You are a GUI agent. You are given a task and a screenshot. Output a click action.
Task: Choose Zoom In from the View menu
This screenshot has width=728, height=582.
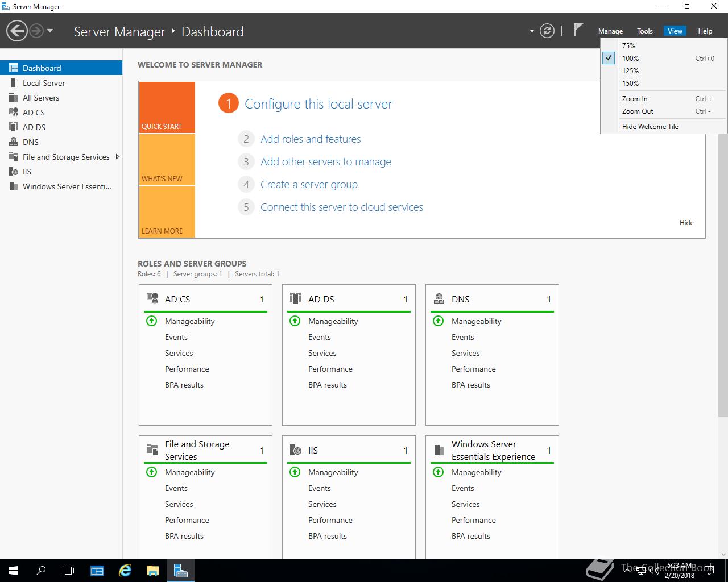[635, 99]
